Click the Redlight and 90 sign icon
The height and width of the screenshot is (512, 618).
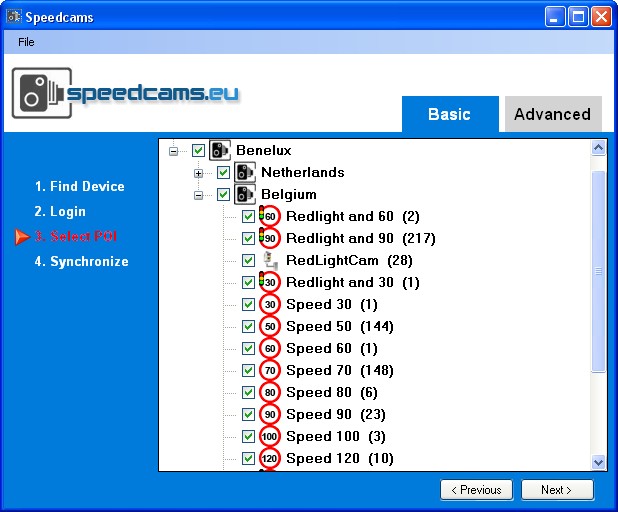click(x=269, y=238)
